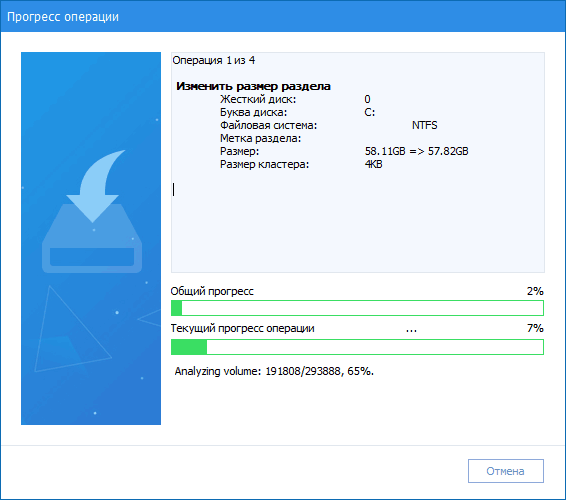This screenshot has width=566, height=500.
Task: Click the 'Размер кластера:' label
Action: click(x=265, y=164)
